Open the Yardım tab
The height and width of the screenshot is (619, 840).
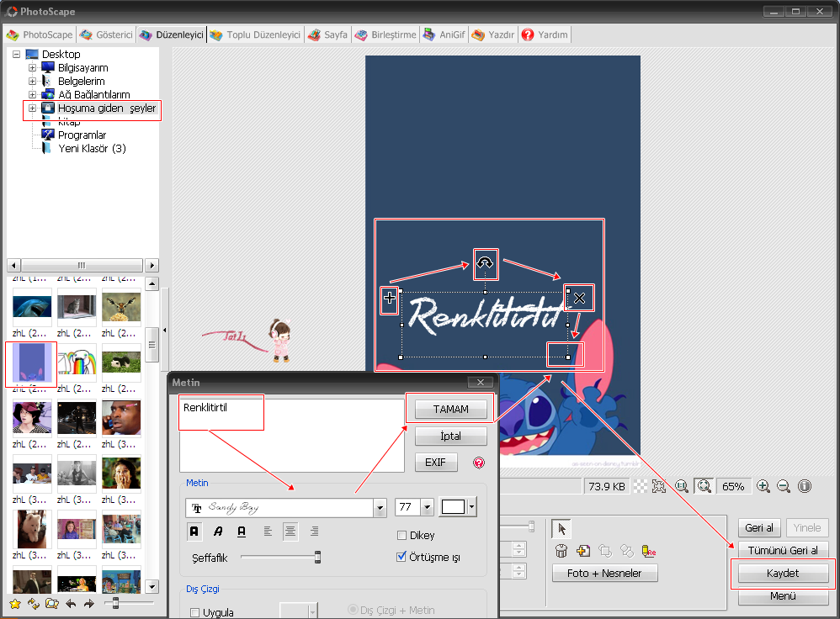tap(545, 34)
